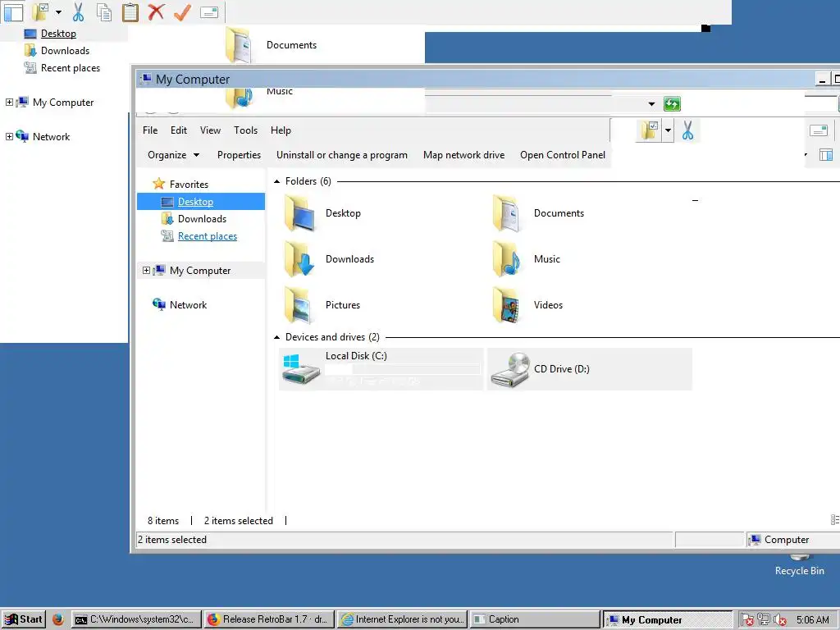This screenshot has height=630, width=840.
Task: Switch to the Caption taskbar button
Action: pyautogui.click(x=535, y=620)
